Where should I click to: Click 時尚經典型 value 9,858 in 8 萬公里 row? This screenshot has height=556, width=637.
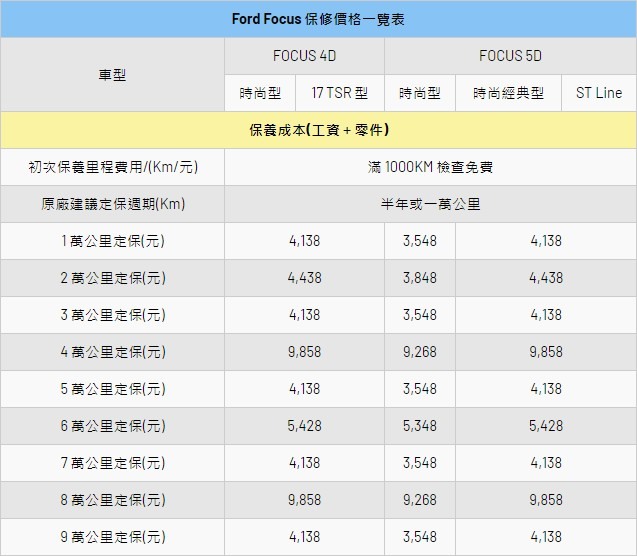pos(546,500)
